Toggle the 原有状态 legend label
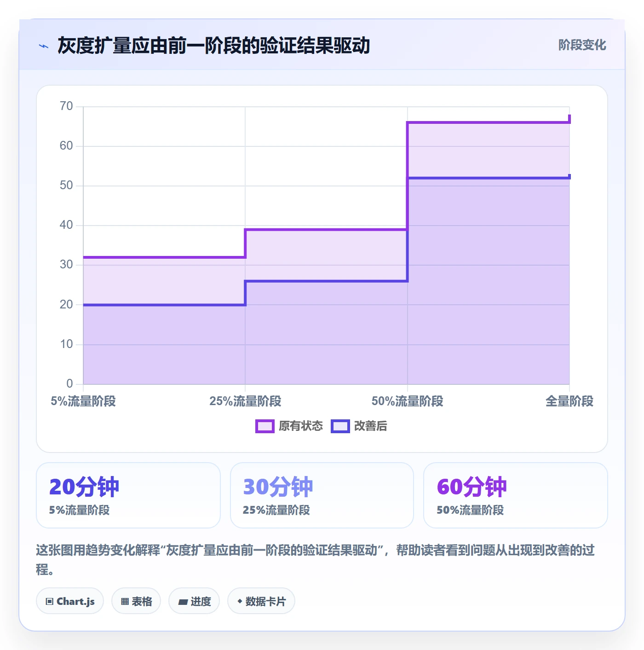 (301, 426)
